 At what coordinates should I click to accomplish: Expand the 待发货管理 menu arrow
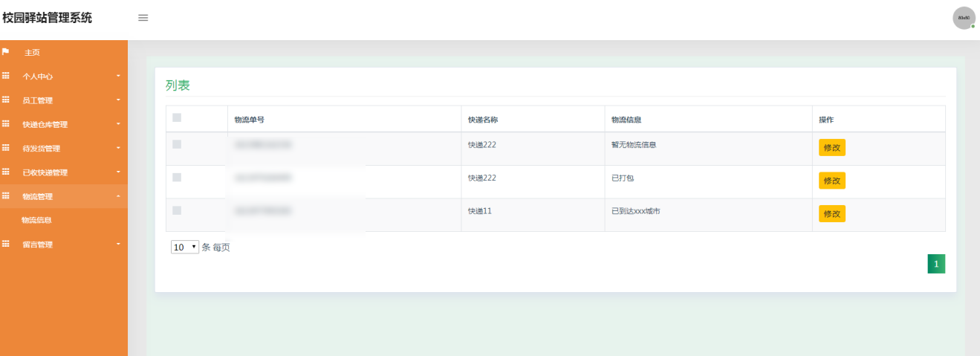click(118, 148)
